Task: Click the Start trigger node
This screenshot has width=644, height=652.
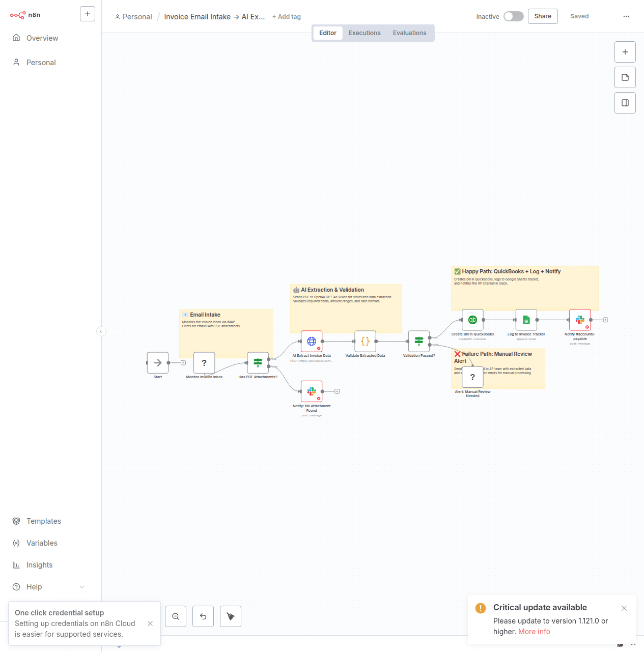Action: pyautogui.click(x=157, y=363)
